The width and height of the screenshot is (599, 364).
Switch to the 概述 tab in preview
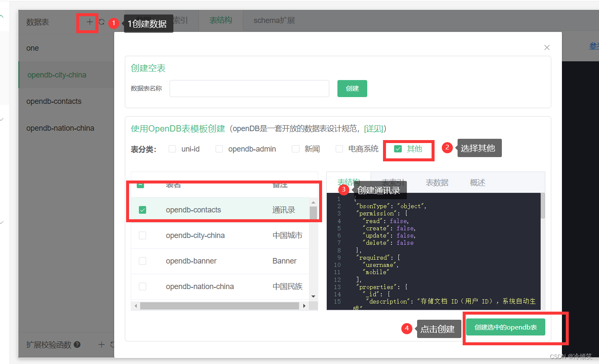[478, 183]
